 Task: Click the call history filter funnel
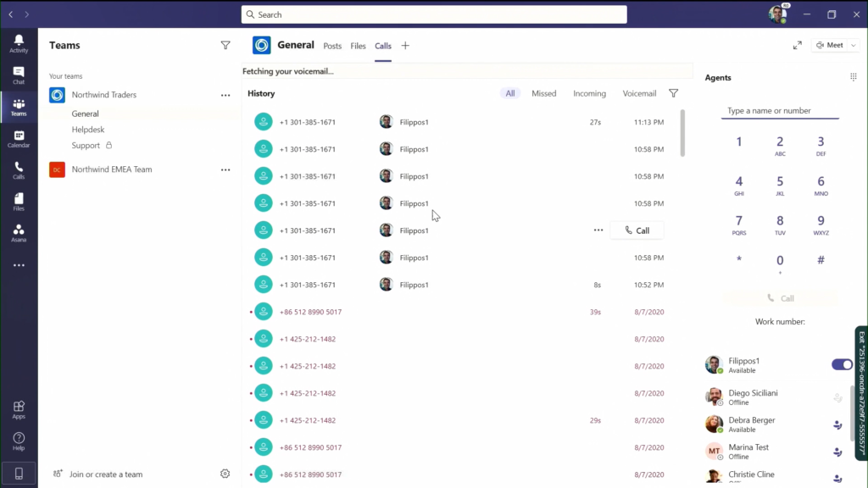pyautogui.click(x=673, y=93)
